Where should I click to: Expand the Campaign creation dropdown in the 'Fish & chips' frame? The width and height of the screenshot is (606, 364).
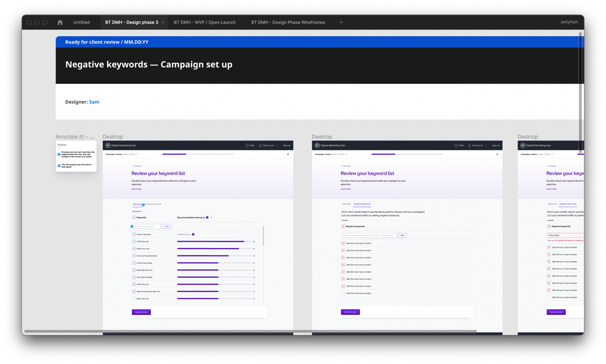[x=552, y=154]
